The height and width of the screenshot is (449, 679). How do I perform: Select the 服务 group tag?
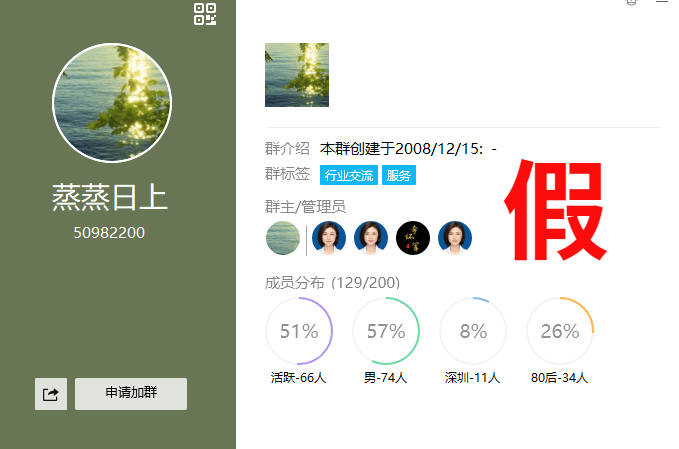tap(398, 175)
